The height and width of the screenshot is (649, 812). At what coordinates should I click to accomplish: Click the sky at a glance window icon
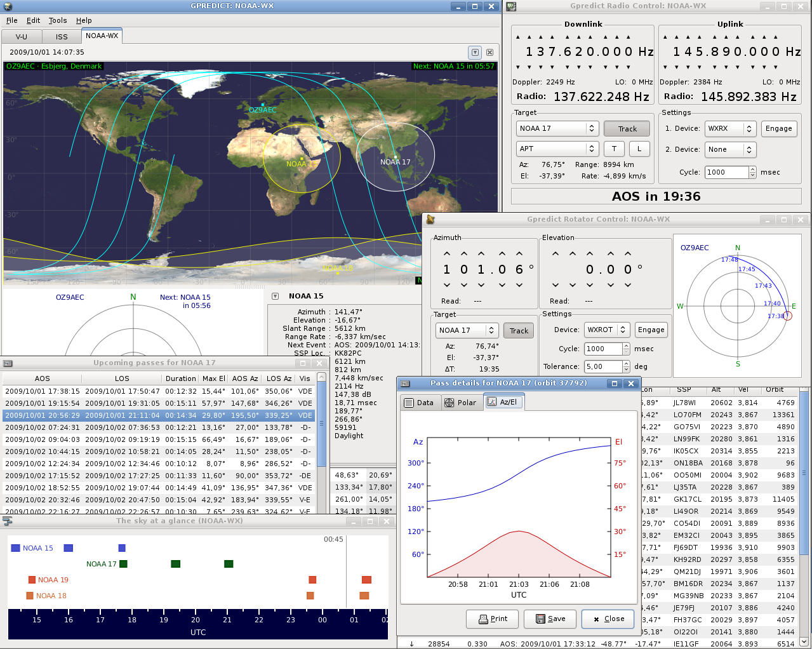8,521
